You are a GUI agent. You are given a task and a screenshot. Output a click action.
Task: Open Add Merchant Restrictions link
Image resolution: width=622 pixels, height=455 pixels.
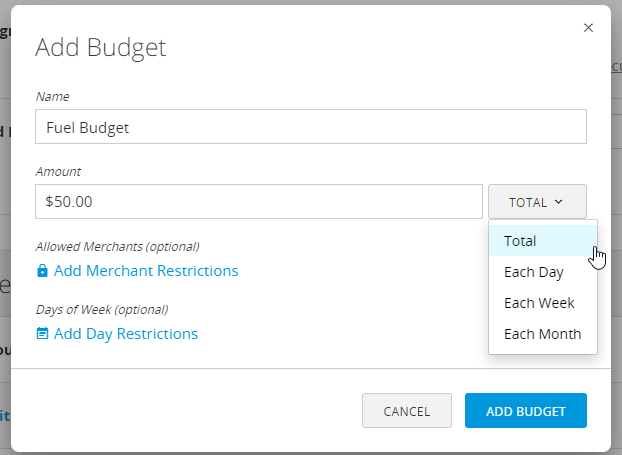pyautogui.click(x=146, y=271)
